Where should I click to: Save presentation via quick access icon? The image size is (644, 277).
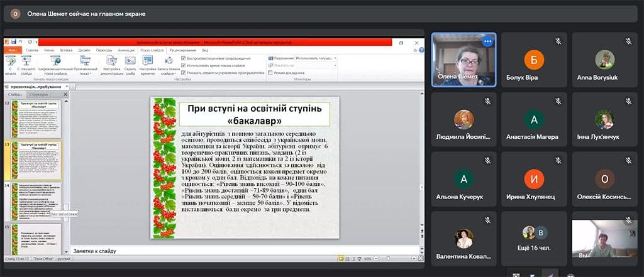[x=14, y=42]
